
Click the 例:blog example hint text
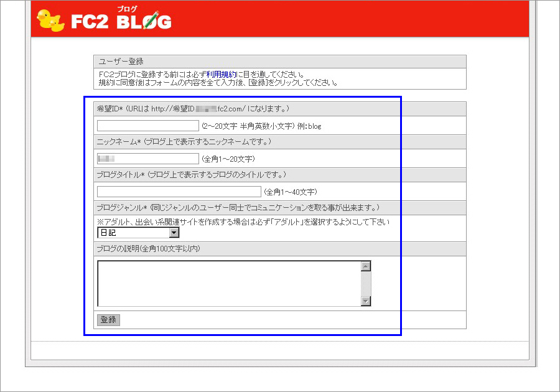tap(309, 126)
